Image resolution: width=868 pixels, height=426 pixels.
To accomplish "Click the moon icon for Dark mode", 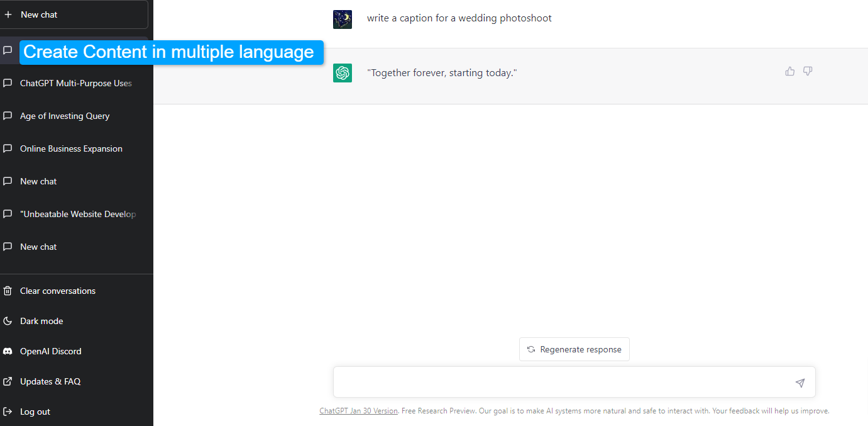I will [x=8, y=321].
